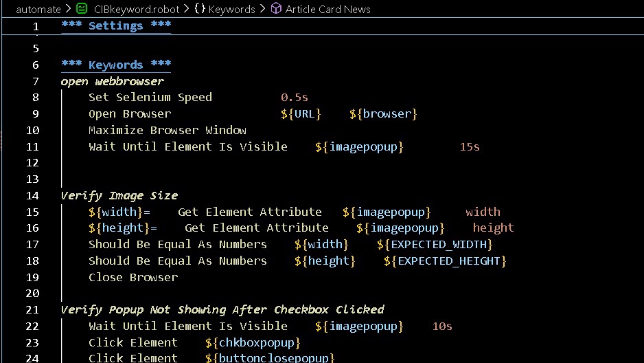The image size is (644, 363).
Task: Select the Article Card News breadcrumb
Action: coord(327,9)
